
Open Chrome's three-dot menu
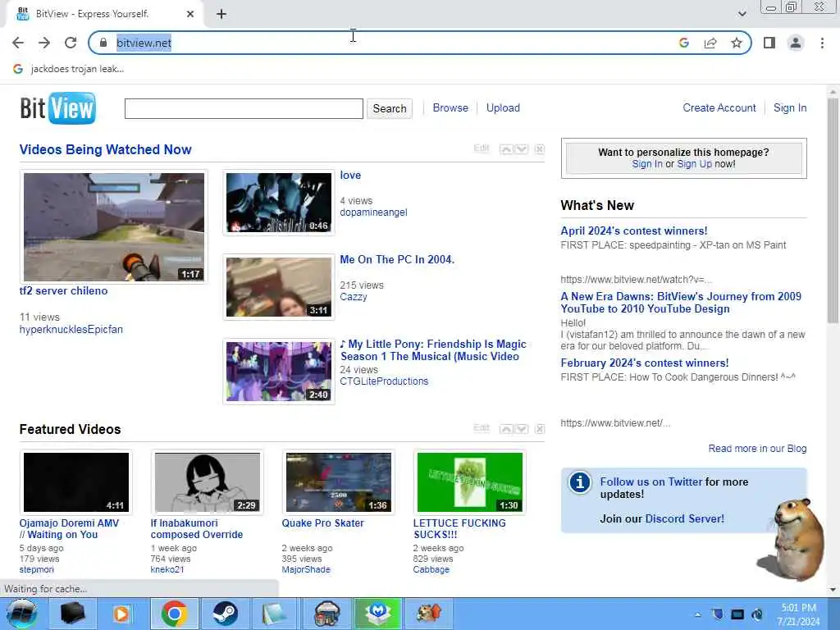(x=822, y=43)
